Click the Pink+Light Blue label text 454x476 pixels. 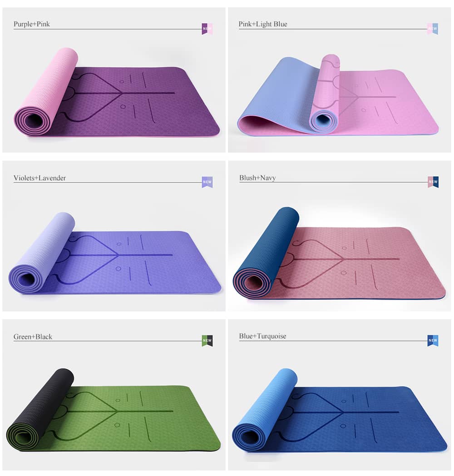[x=263, y=24]
